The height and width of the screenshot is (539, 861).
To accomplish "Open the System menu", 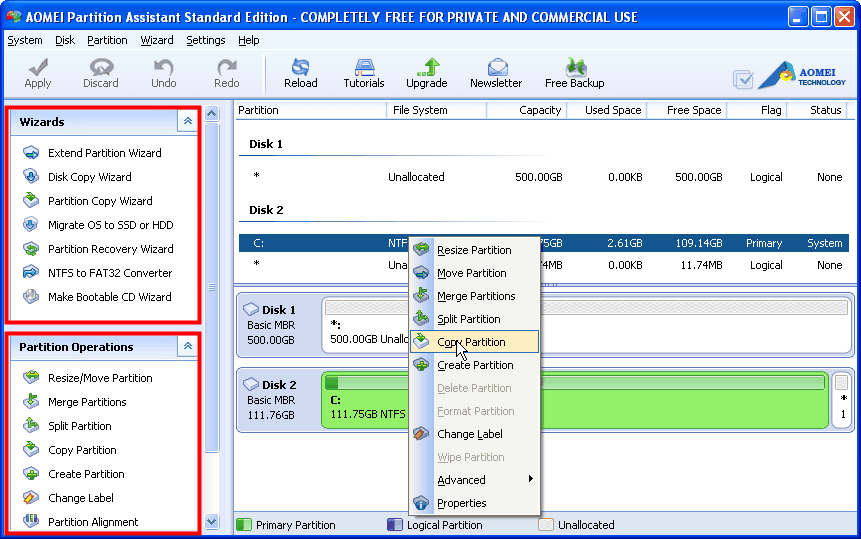I will [25, 40].
